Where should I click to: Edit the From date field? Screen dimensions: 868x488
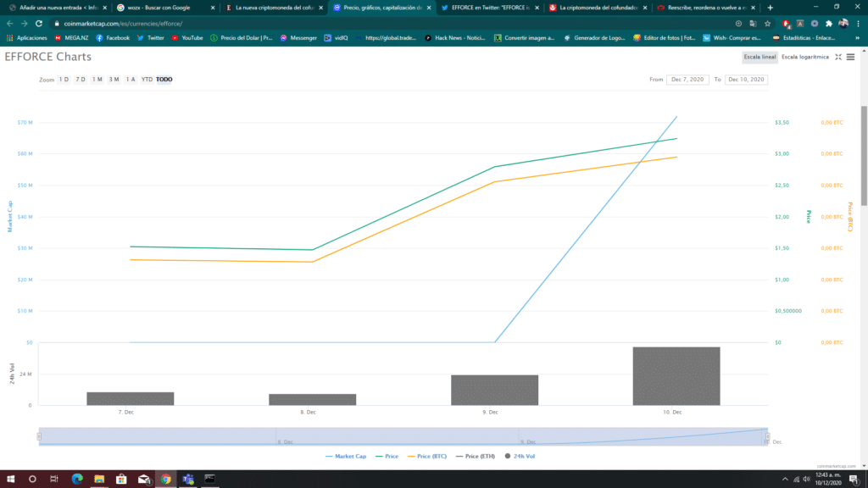coord(687,80)
